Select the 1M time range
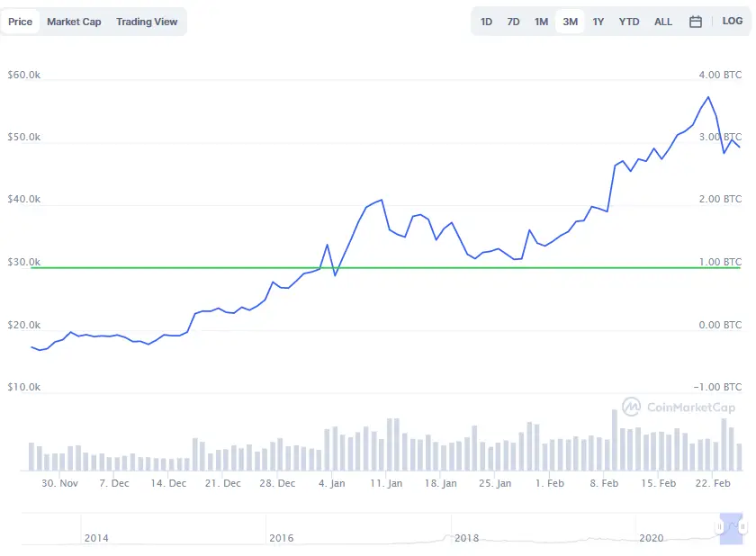The width and height of the screenshot is (756, 556). pyautogui.click(x=541, y=22)
